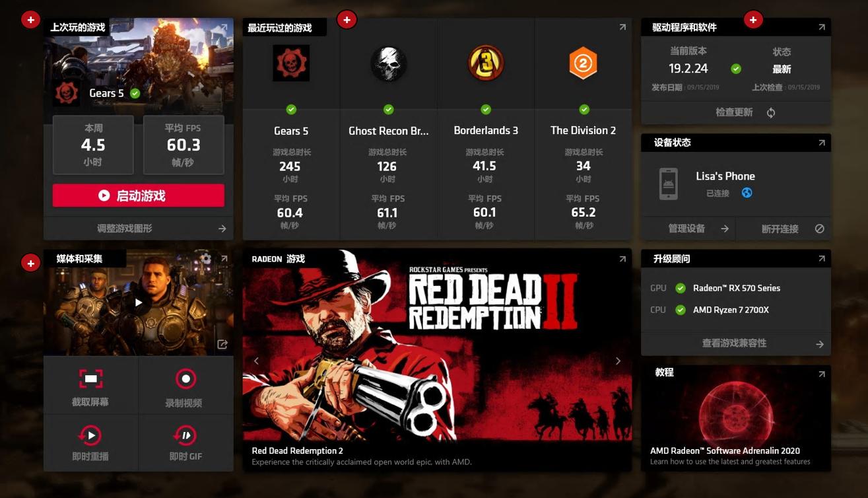Click the 截取屏幕 screenshot capture icon

click(x=91, y=378)
